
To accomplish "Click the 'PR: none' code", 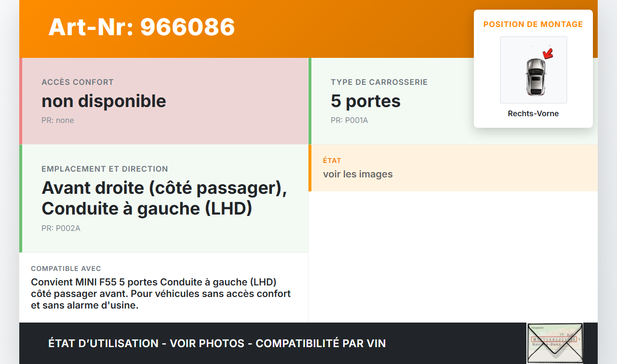I will [58, 120].
